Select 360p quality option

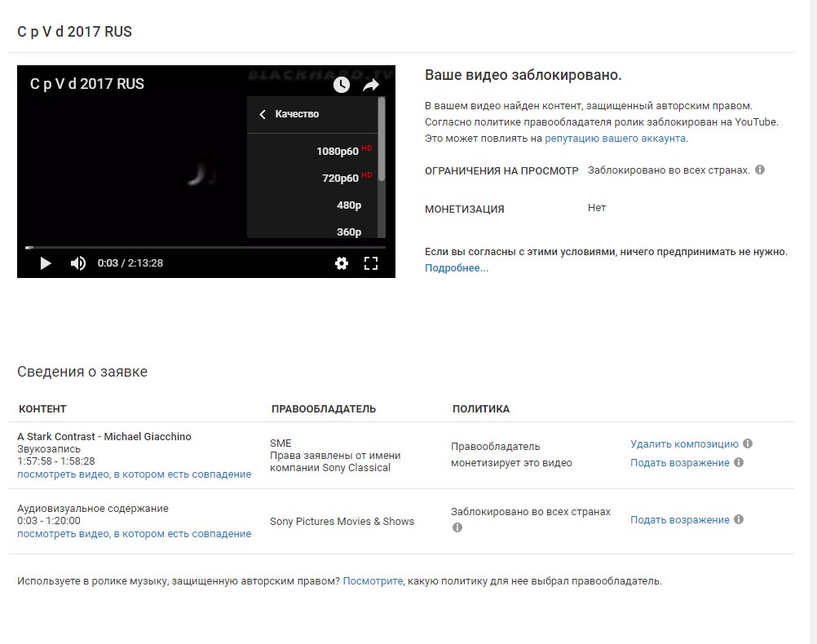pos(312,231)
